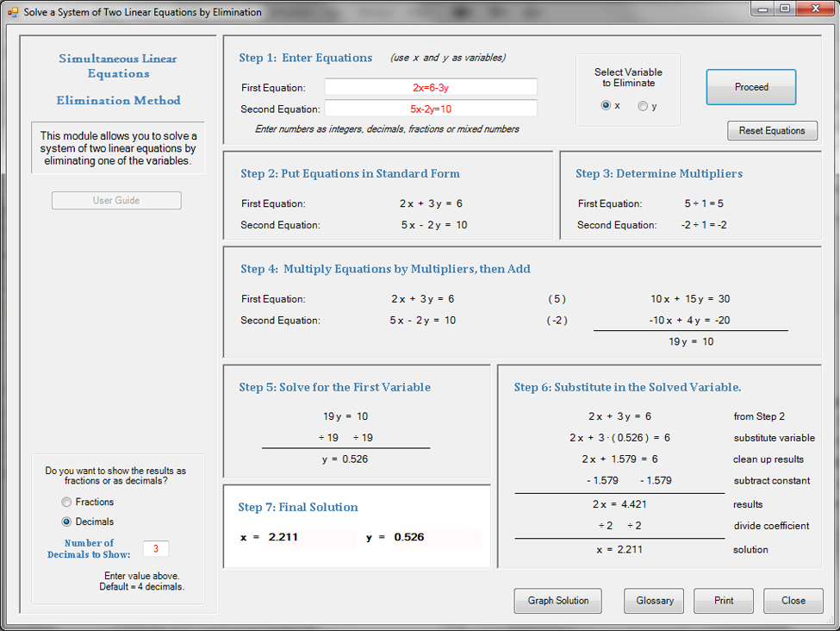Image resolution: width=840 pixels, height=631 pixels.
Task: Click the x final solution value box
Action: coord(309,538)
